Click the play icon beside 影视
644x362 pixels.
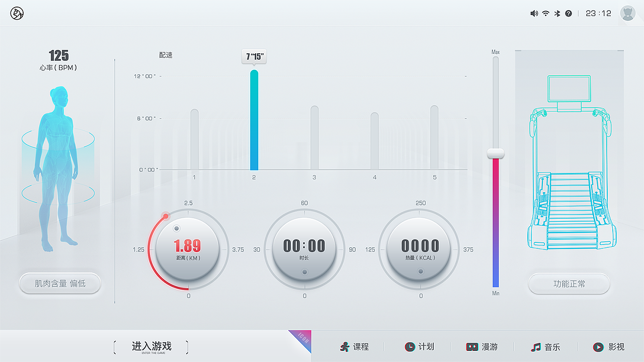point(598,347)
